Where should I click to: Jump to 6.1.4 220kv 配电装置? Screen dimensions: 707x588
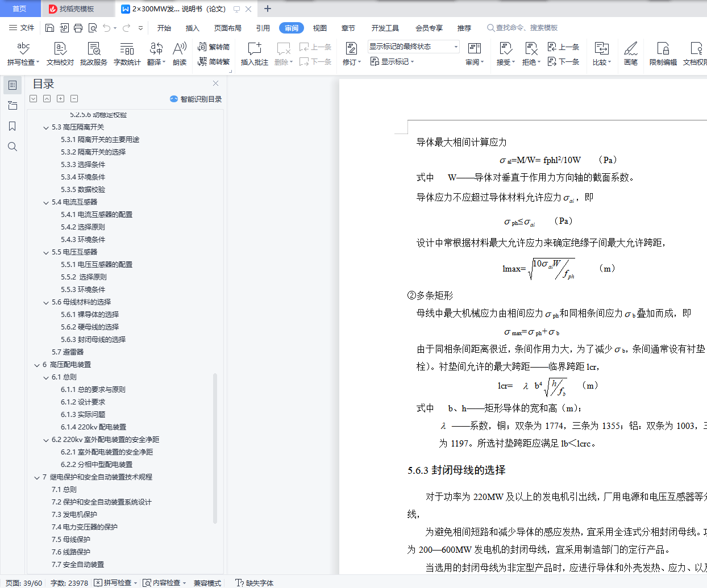pos(94,427)
